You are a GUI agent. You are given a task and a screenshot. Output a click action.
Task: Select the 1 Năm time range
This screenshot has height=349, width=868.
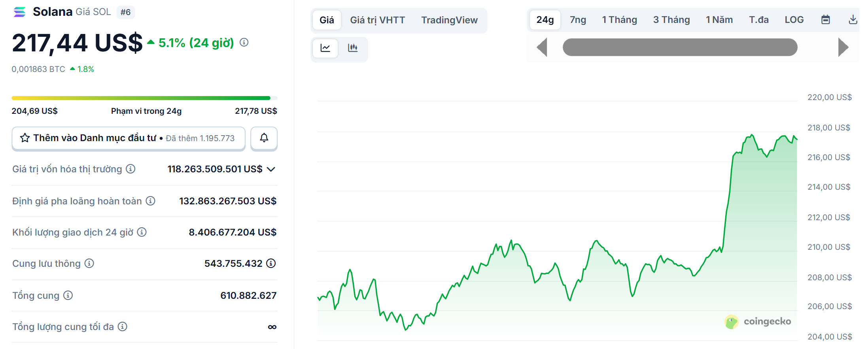tap(719, 20)
